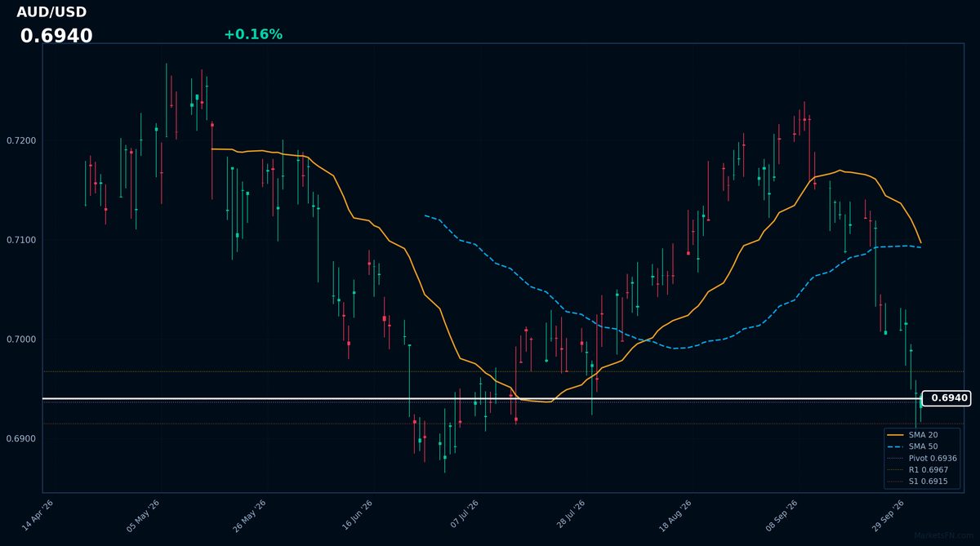Click the 0.7100 price axis label

pos(20,240)
